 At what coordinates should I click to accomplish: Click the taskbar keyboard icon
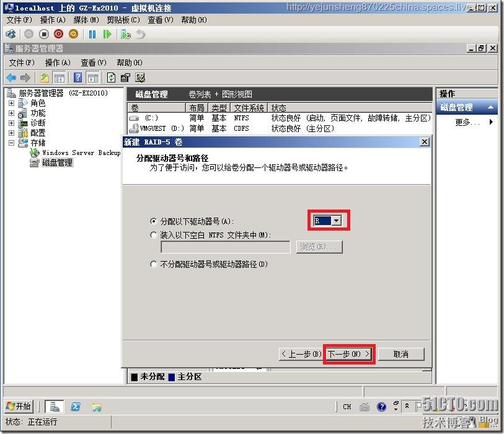click(365, 407)
